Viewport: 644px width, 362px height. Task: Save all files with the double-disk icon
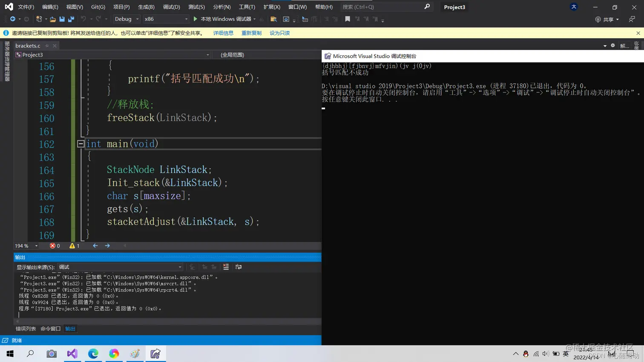71,19
